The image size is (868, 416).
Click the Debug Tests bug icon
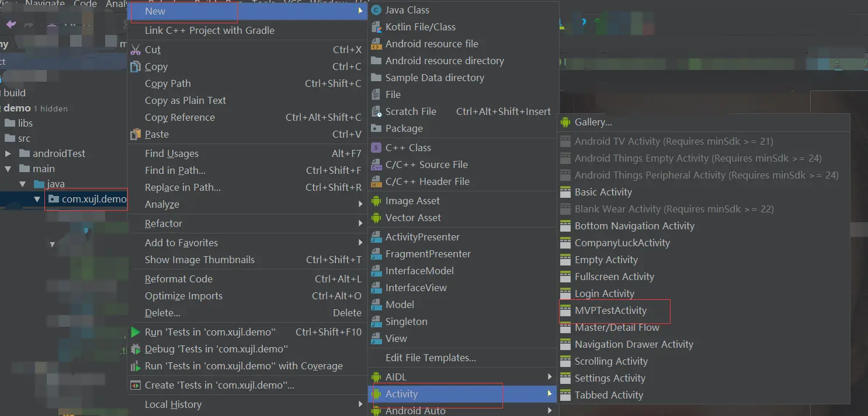(136, 349)
